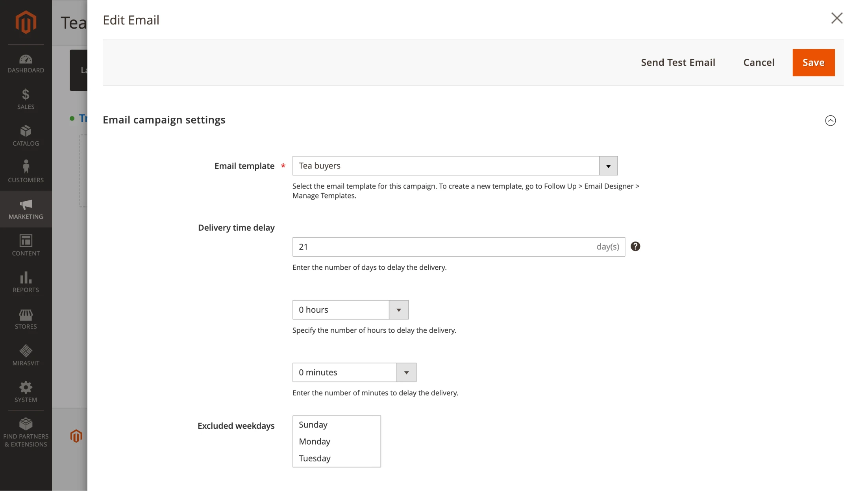
Task: Select the Customers sidebar icon
Action: (x=26, y=170)
